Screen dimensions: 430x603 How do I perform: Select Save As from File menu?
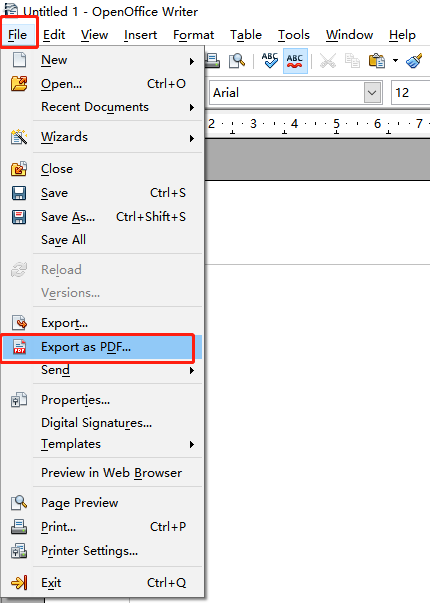tap(103, 217)
